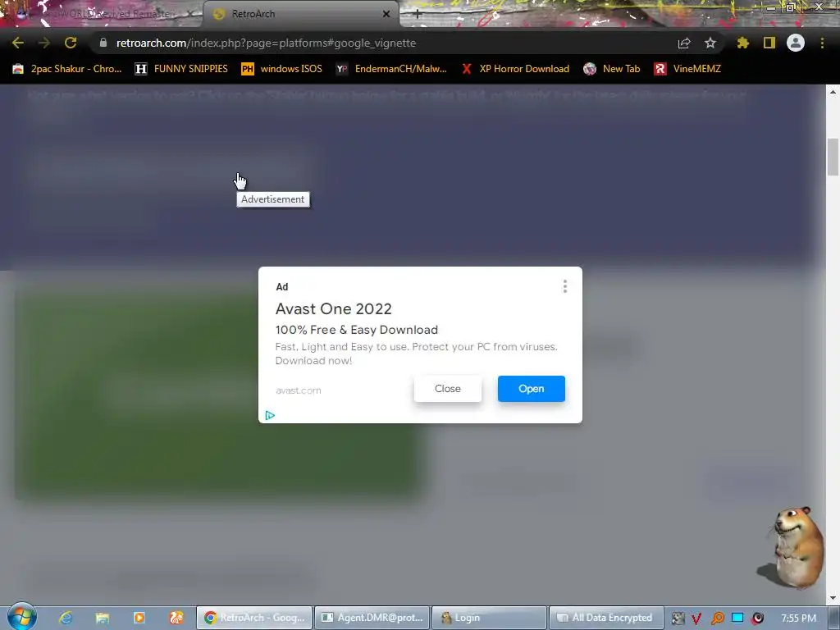Screen dimensions: 840x630
Task: Click the page scrollbar thumb
Action: 833,157
